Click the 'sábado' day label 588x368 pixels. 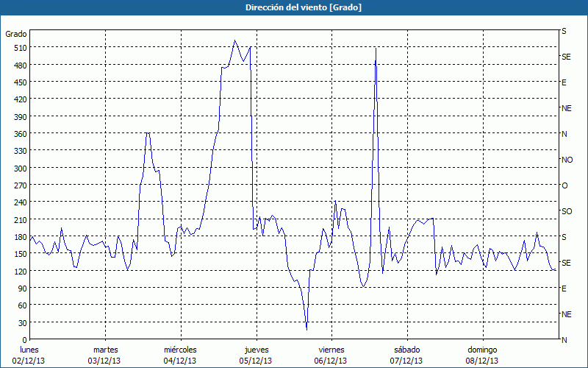[407, 350]
